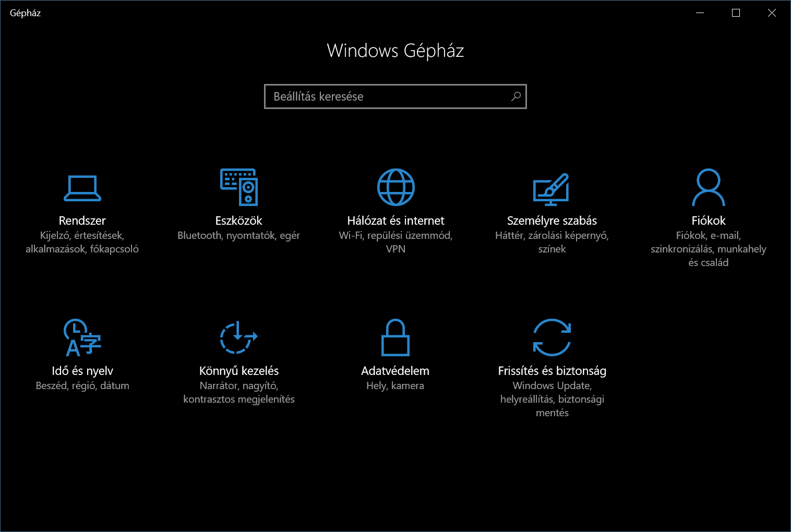Click the Adatvédelem label
This screenshot has width=791, height=532.
click(x=395, y=371)
